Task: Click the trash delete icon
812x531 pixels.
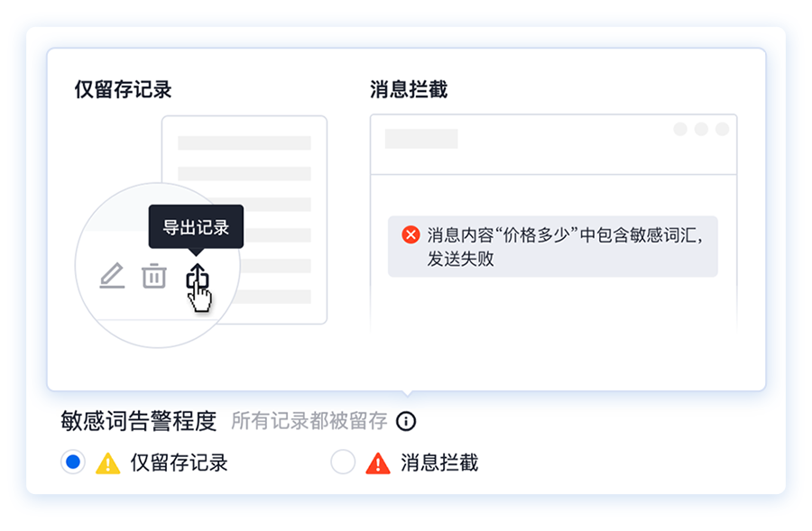Action: [x=153, y=275]
